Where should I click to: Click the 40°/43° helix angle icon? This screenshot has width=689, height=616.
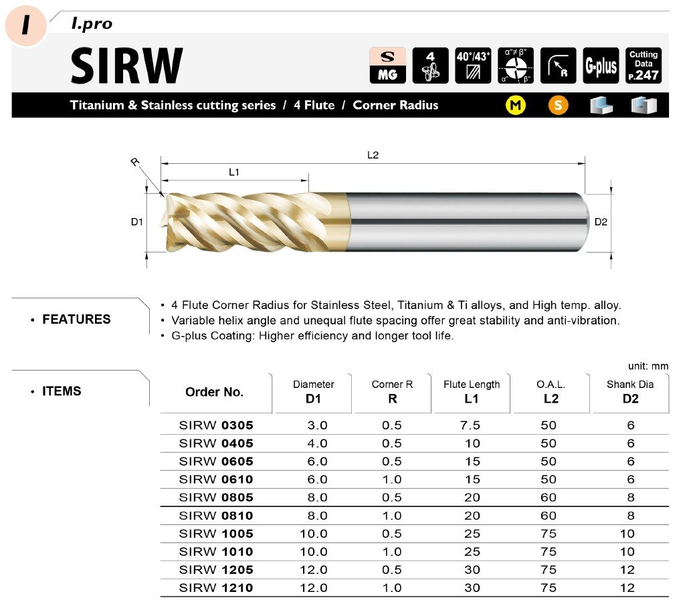[473, 66]
